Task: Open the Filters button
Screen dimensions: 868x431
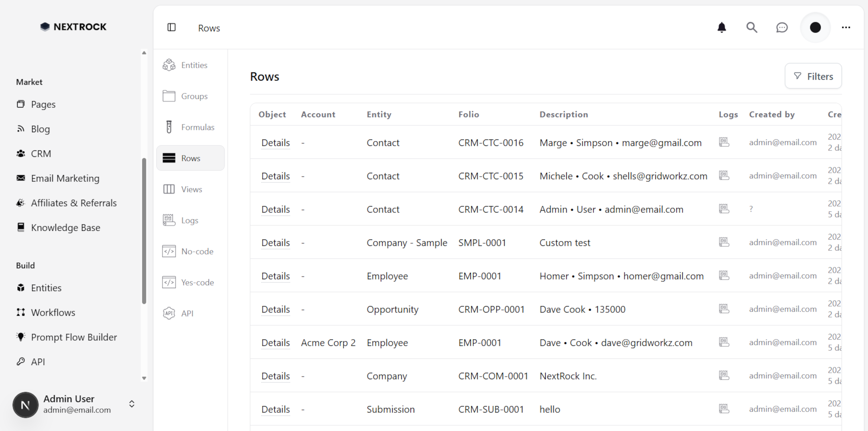Action: 813,76
